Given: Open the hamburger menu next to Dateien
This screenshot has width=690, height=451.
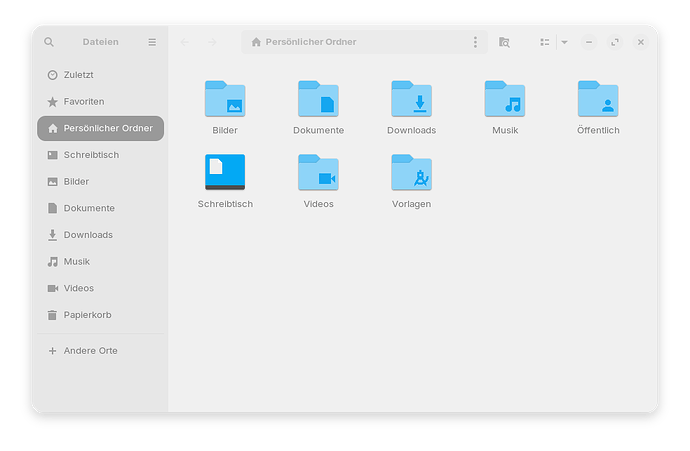Looking at the screenshot, I should click(x=152, y=42).
